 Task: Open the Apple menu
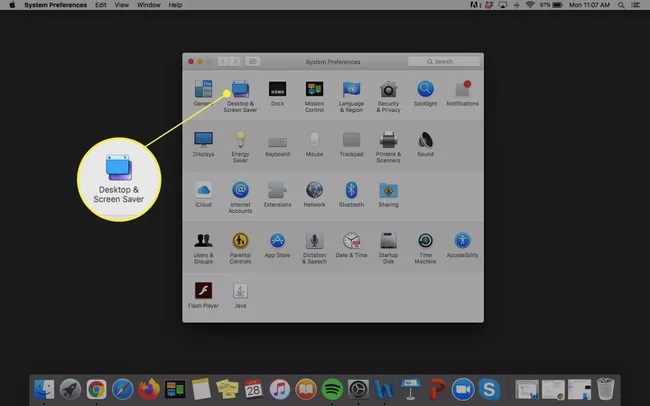click(12, 5)
